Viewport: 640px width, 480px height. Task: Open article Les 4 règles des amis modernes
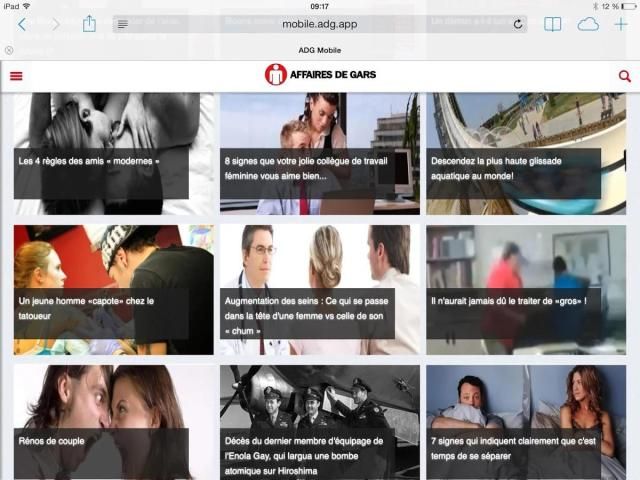(113, 153)
